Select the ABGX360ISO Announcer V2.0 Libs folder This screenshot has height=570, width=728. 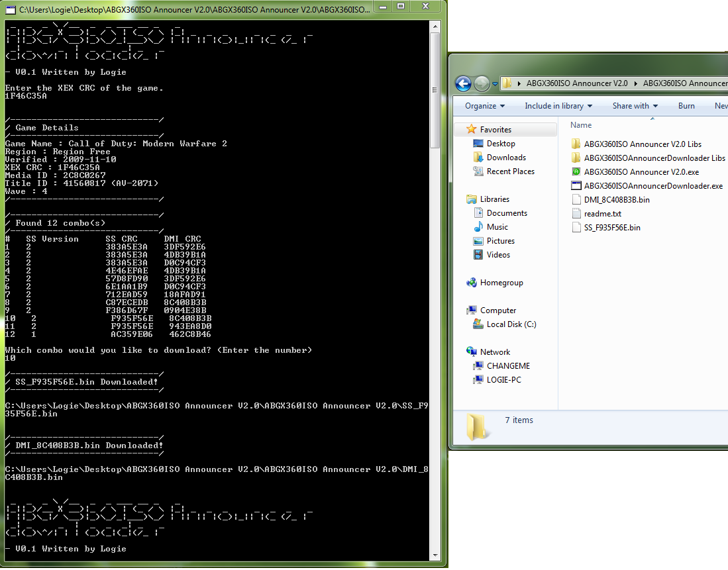pos(643,144)
